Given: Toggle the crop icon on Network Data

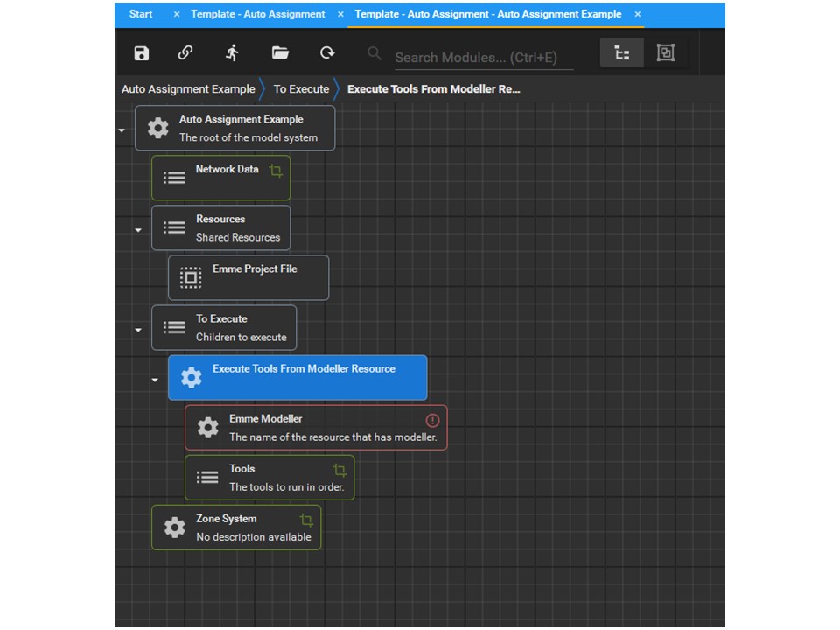Looking at the screenshot, I should click(x=276, y=171).
